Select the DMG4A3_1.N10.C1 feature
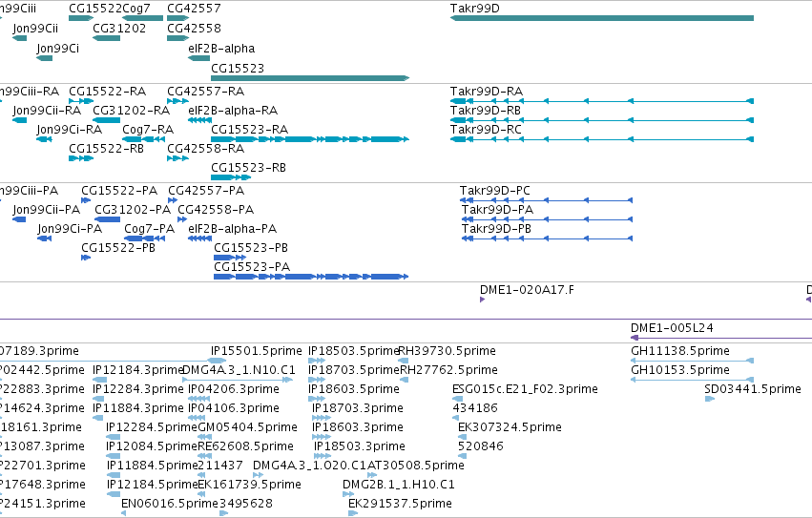The width and height of the screenshot is (812, 518). click(x=238, y=380)
